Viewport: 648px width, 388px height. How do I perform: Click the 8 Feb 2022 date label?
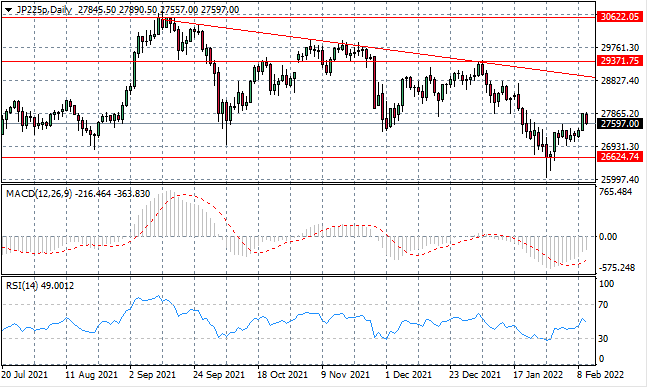click(x=601, y=375)
